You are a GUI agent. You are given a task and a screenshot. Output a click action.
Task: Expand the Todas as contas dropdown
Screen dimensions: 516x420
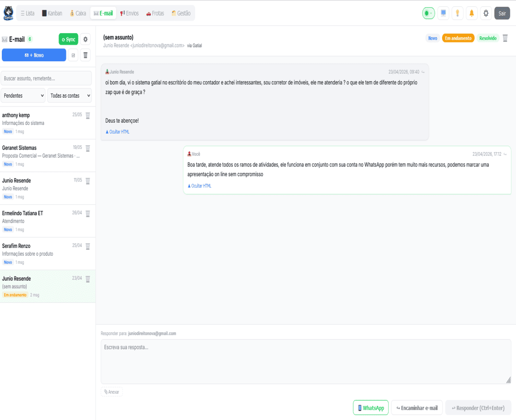pyautogui.click(x=70, y=95)
